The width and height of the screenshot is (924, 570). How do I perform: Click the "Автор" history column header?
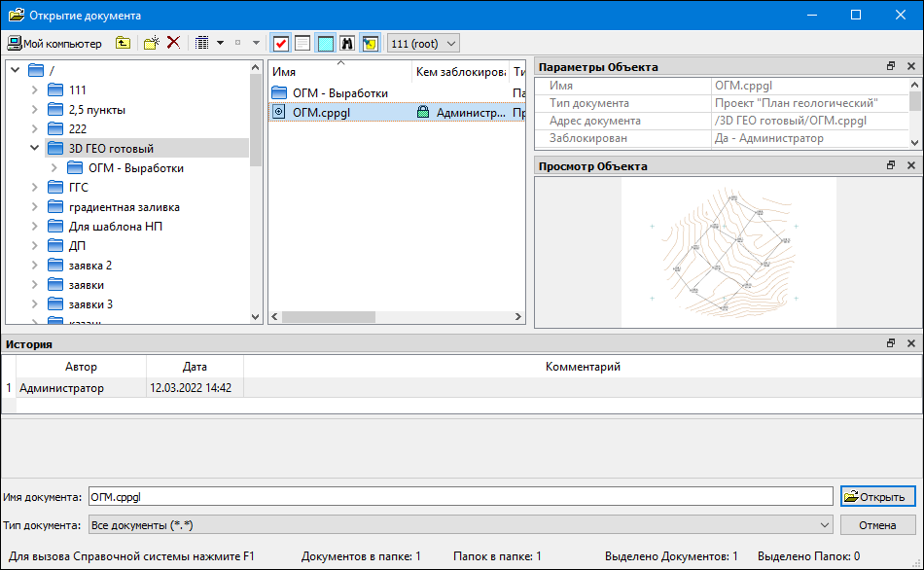[81, 367]
